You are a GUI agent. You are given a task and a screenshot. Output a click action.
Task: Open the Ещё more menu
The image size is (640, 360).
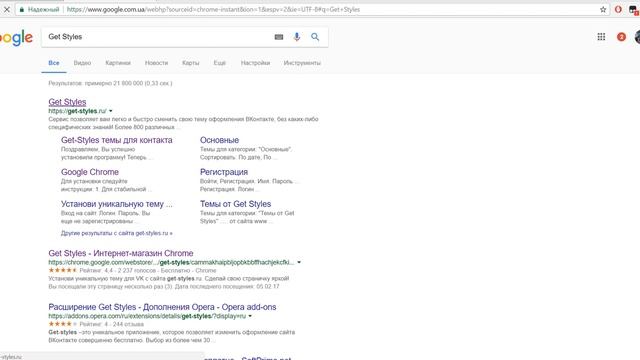[220, 63]
